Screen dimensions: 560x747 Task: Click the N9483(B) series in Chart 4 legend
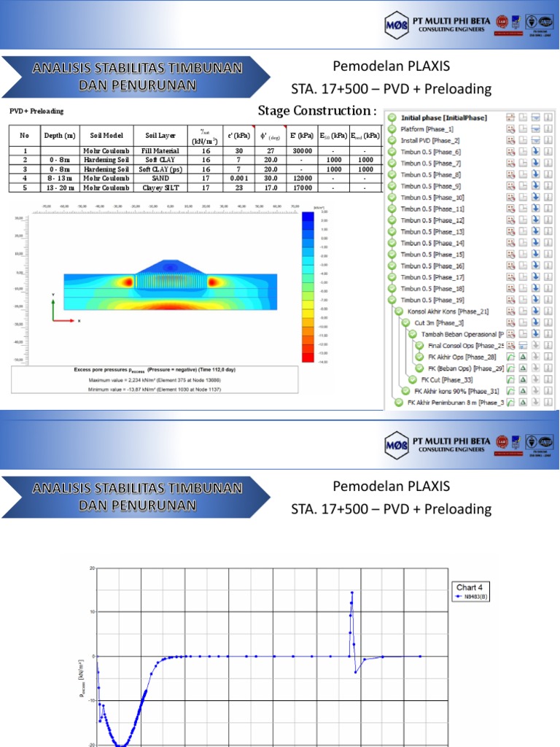pos(472,597)
